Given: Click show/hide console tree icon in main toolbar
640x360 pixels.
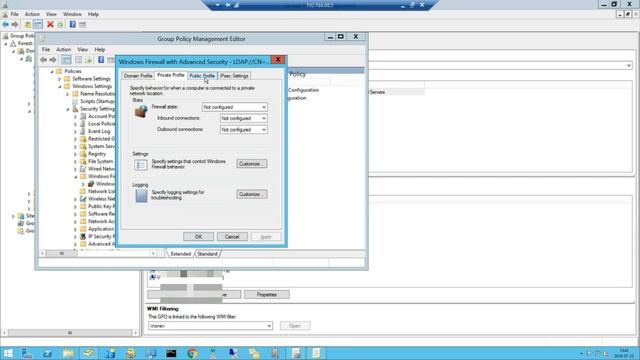Looking at the screenshot, I should coord(38,24).
